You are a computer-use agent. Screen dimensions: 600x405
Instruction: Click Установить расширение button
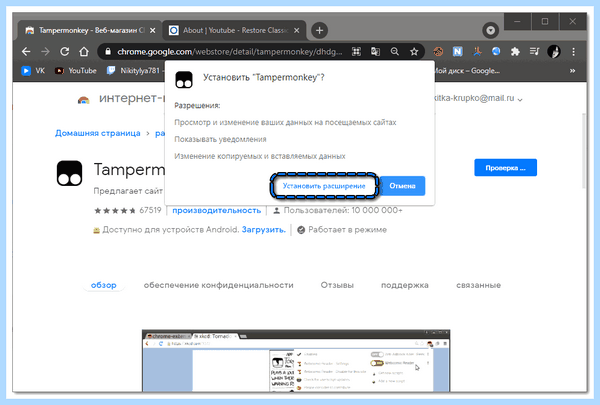click(x=324, y=186)
